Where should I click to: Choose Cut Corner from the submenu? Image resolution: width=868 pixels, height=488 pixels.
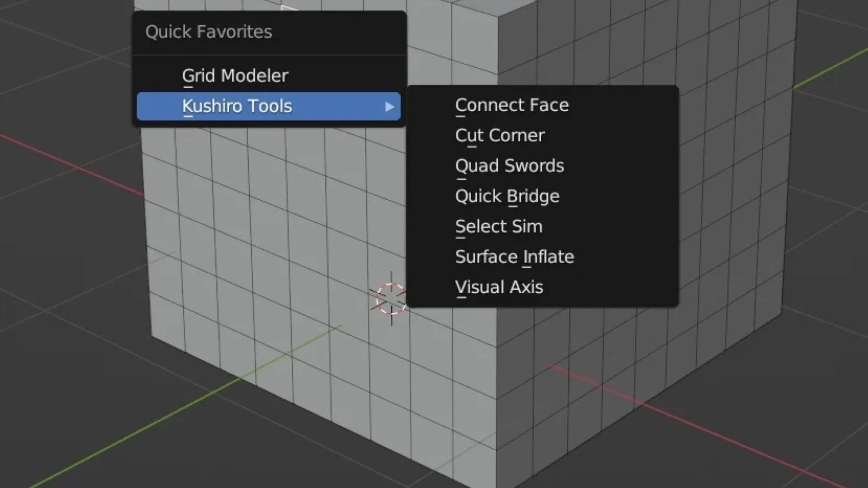pyautogui.click(x=542, y=135)
